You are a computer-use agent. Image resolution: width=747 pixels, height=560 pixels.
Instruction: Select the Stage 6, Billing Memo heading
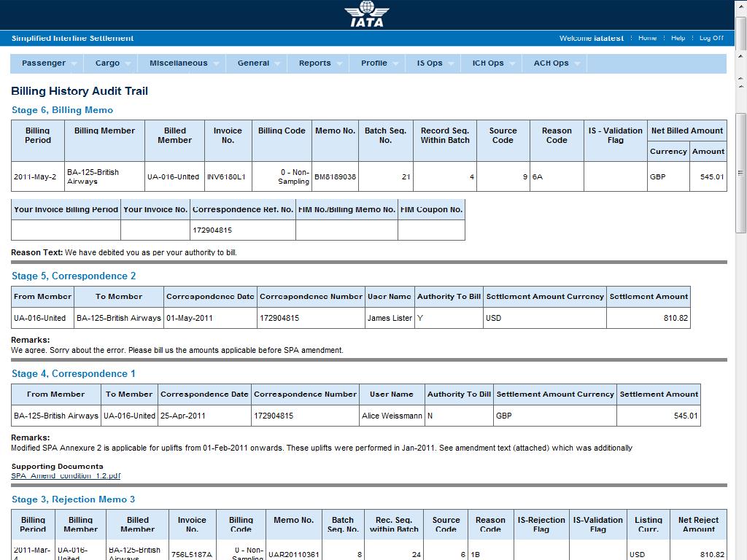pos(63,110)
